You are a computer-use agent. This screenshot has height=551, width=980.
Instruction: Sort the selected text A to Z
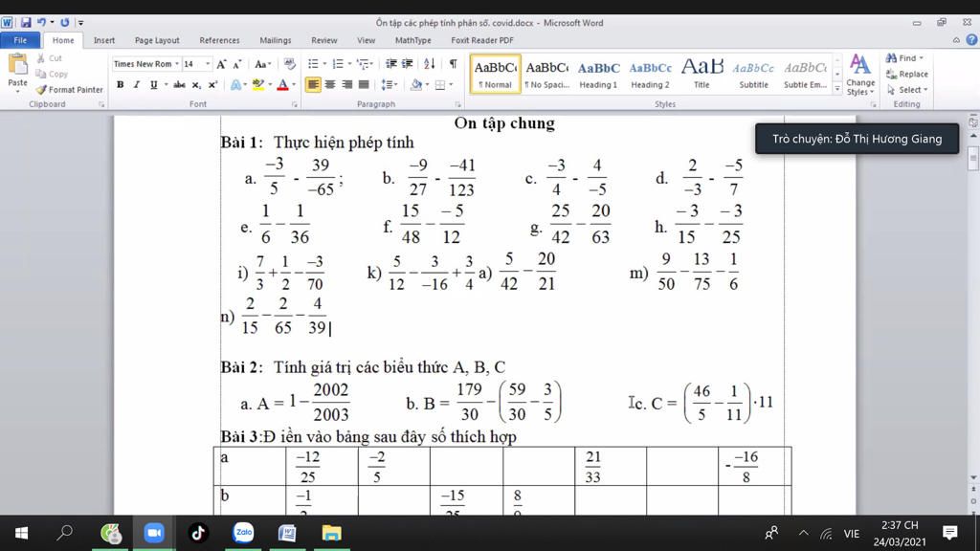point(430,64)
